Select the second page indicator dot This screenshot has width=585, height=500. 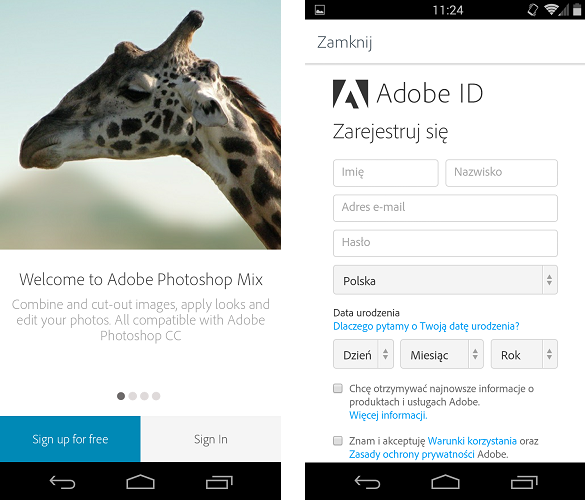pyautogui.click(x=132, y=396)
